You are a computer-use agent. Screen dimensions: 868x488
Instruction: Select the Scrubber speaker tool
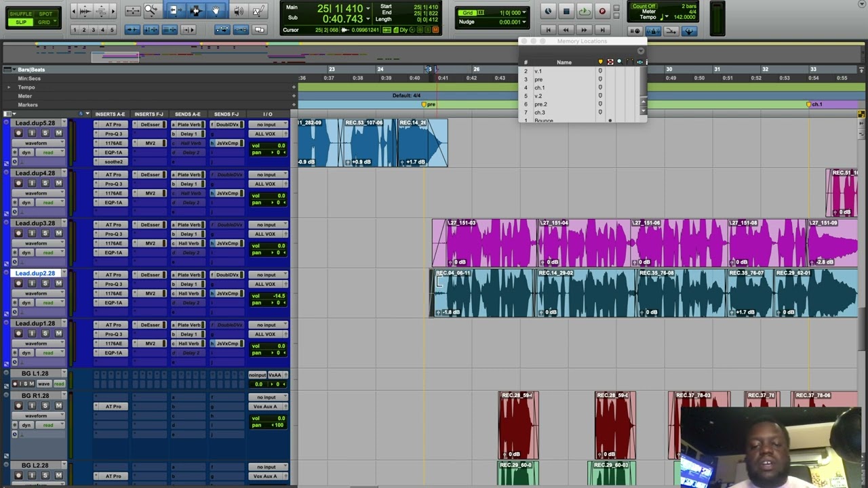[x=238, y=10]
